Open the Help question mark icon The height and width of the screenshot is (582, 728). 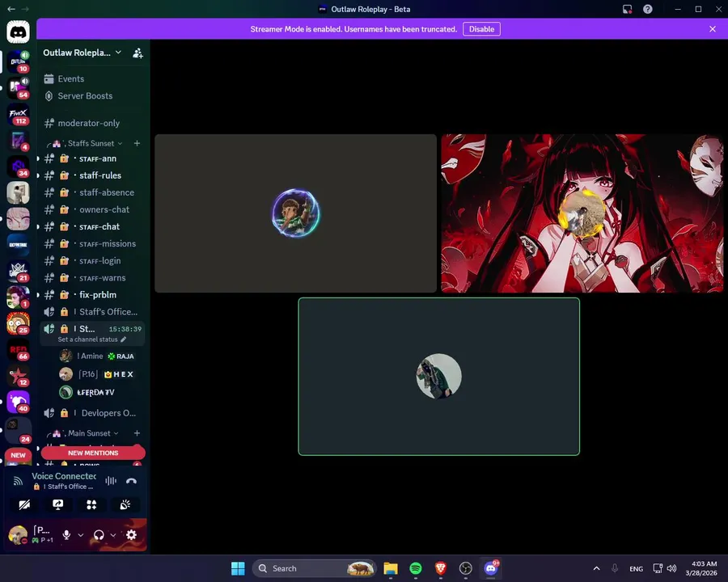pos(648,9)
